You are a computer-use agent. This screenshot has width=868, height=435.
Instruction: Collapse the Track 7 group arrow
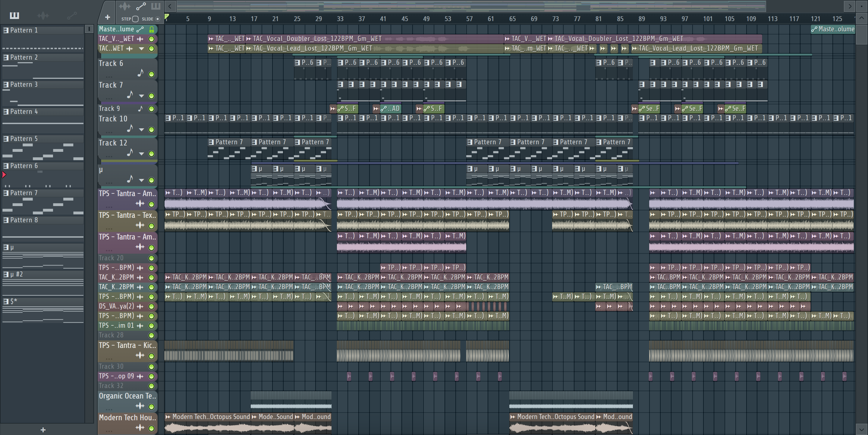click(x=142, y=96)
